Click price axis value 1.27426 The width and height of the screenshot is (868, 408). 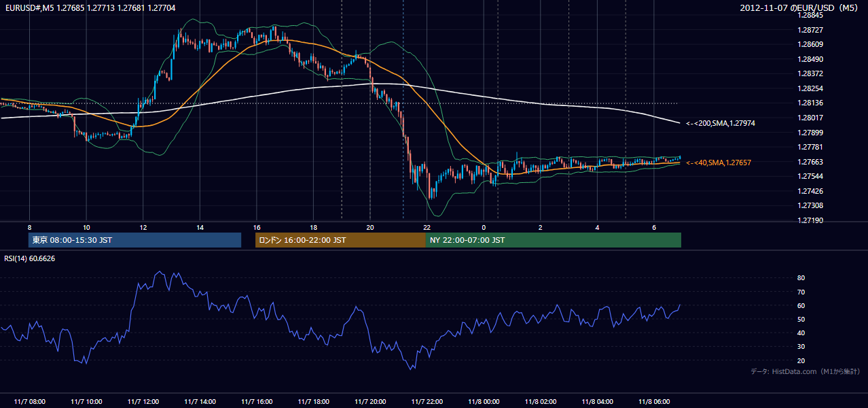[811, 191]
